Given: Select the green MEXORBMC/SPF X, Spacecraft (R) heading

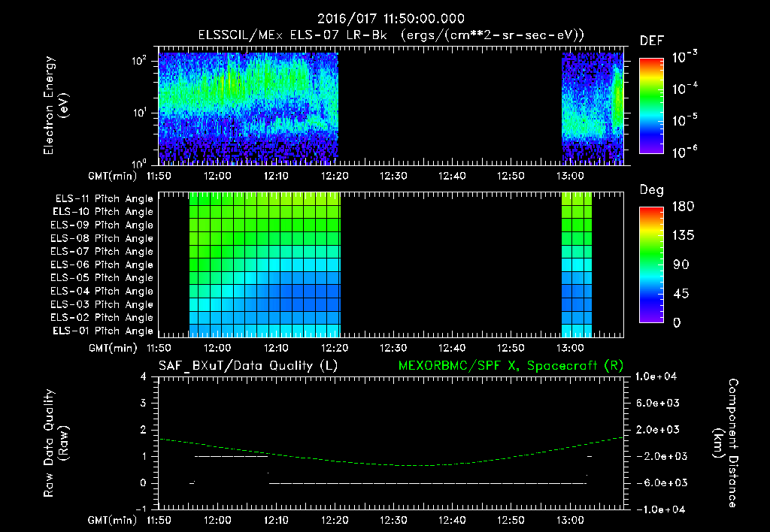Looking at the screenshot, I should tap(511, 366).
